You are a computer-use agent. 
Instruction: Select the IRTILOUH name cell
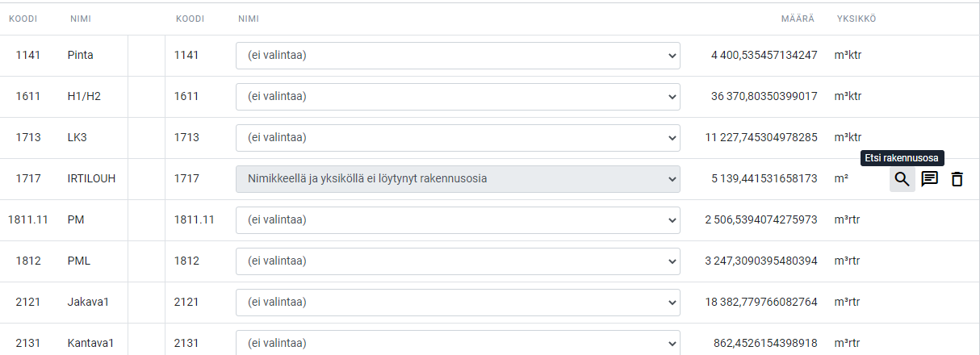click(91, 179)
